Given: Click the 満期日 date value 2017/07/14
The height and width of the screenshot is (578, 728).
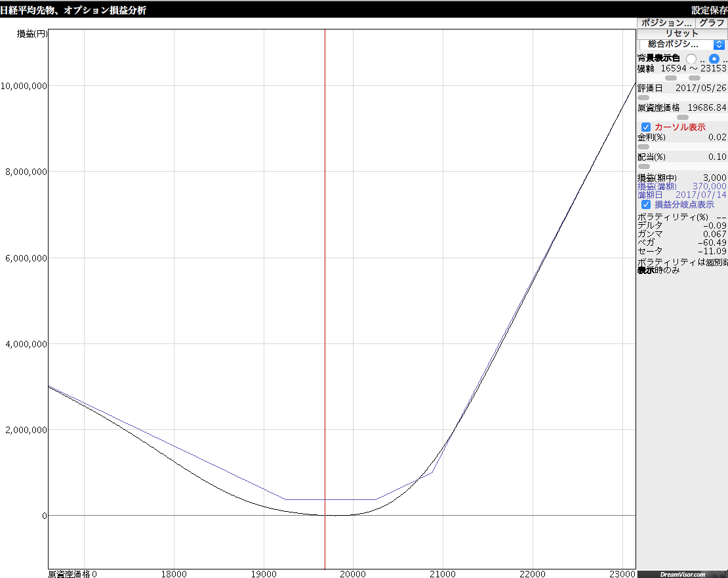Looking at the screenshot, I should pyautogui.click(x=700, y=195).
